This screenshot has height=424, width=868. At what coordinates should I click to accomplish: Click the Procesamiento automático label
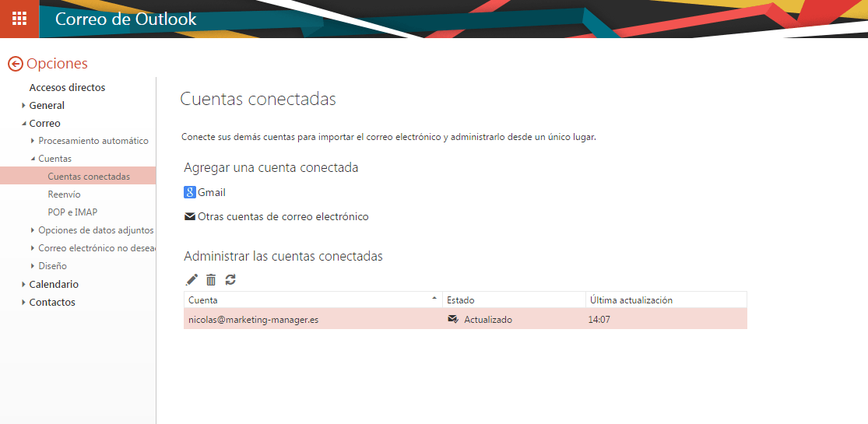tap(93, 141)
